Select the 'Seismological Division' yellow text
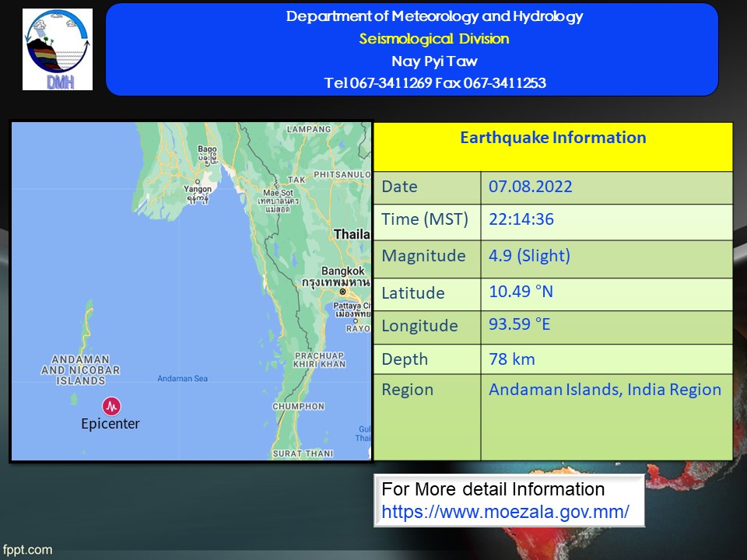This screenshot has width=747, height=560. tap(434, 39)
